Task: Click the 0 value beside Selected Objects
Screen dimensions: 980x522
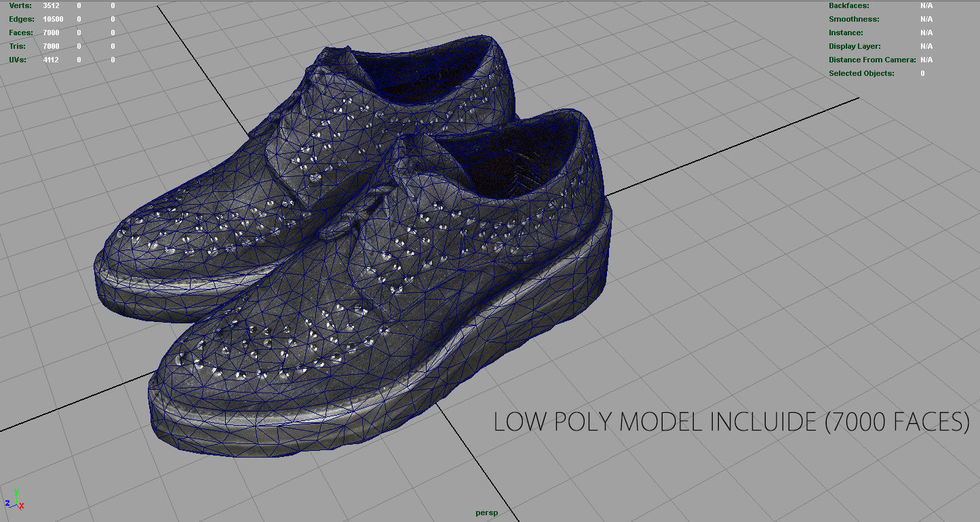Action: tap(922, 73)
